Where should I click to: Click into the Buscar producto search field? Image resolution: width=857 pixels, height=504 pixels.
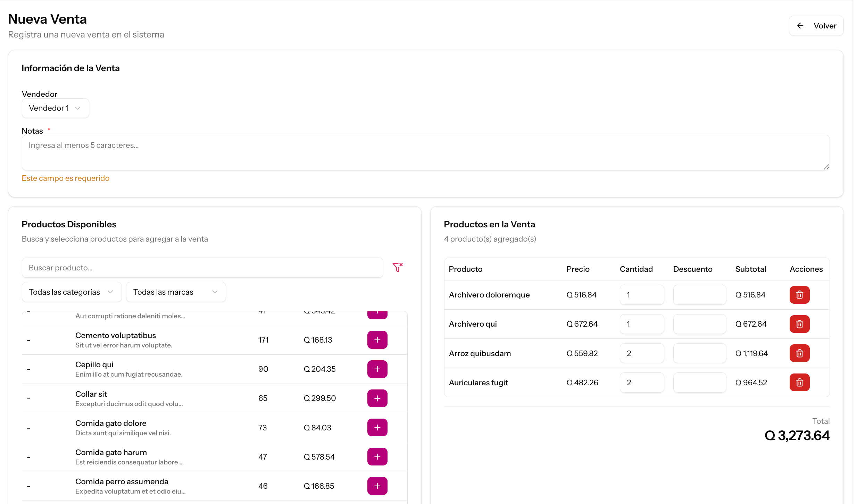pyautogui.click(x=202, y=268)
